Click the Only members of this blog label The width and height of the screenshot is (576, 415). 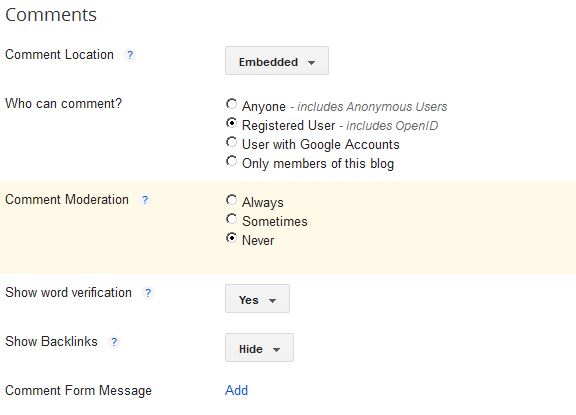click(318, 163)
